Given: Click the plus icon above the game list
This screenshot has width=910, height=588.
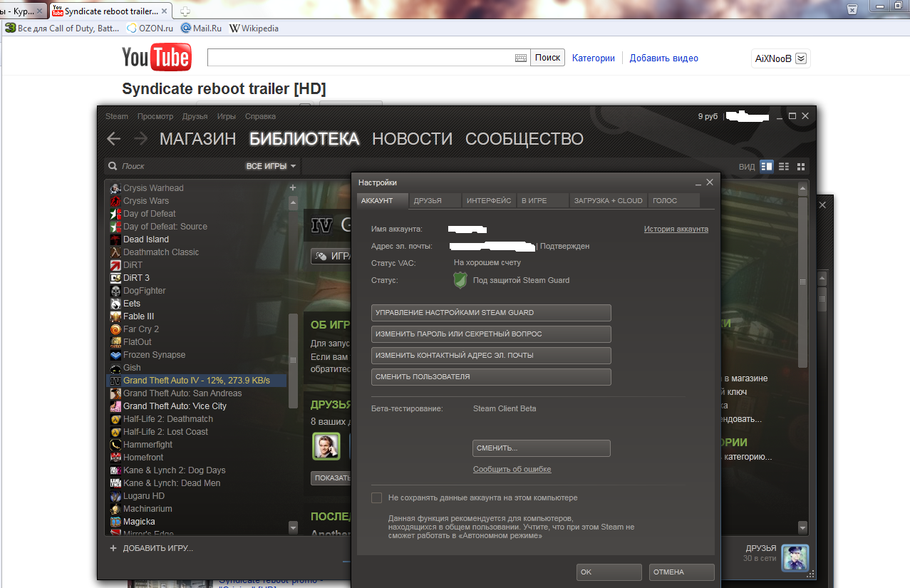Looking at the screenshot, I should pyautogui.click(x=292, y=188).
